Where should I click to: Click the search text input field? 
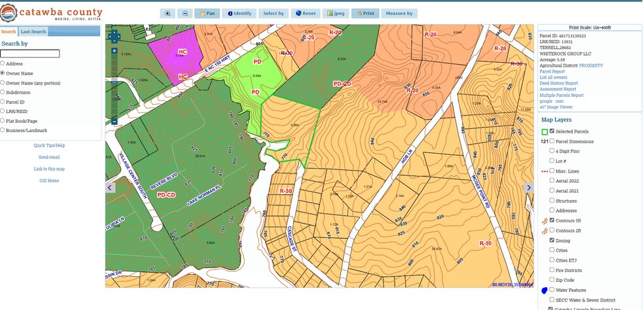click(x=30, y=54)
